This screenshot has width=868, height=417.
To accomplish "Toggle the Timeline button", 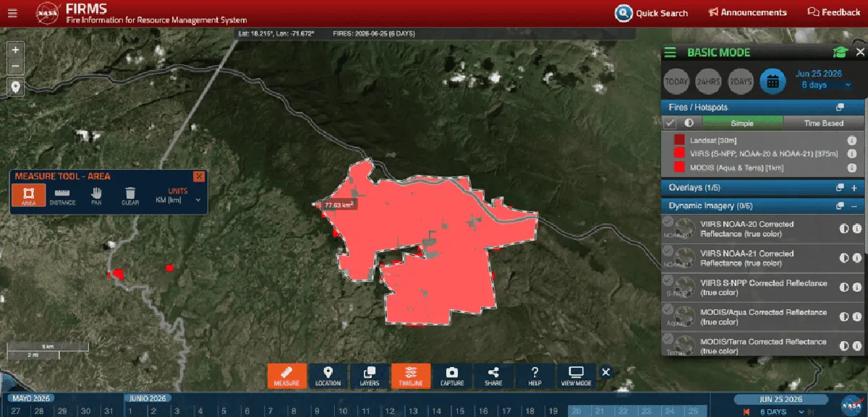I will click(x=410, y=375).
